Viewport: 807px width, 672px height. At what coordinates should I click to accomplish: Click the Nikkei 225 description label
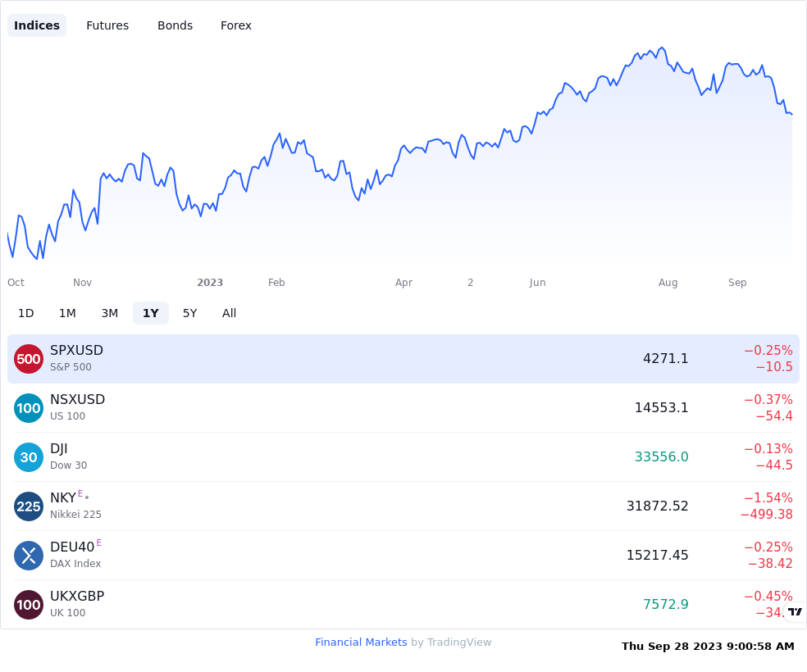(75, 514)
